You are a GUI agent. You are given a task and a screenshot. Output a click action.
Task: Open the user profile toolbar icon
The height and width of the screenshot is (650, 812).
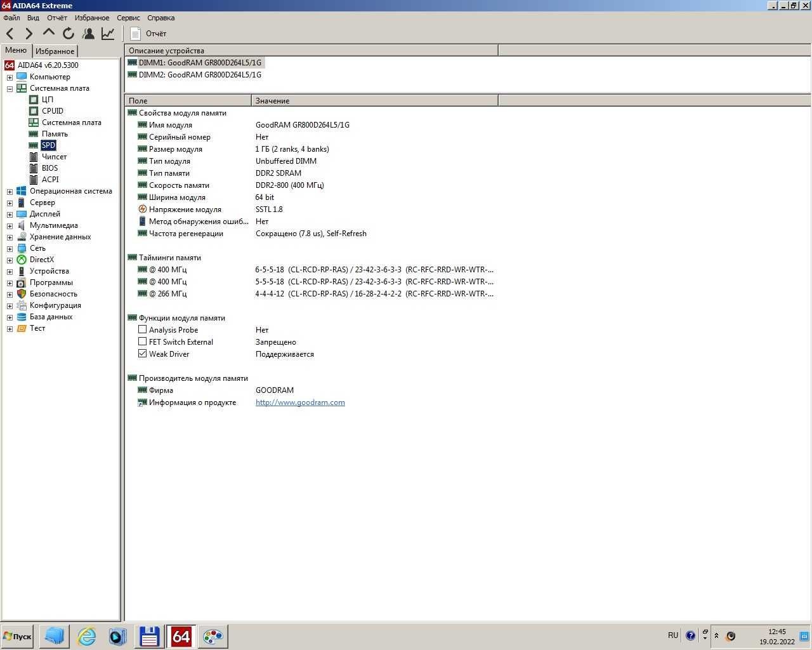point(88,34)
